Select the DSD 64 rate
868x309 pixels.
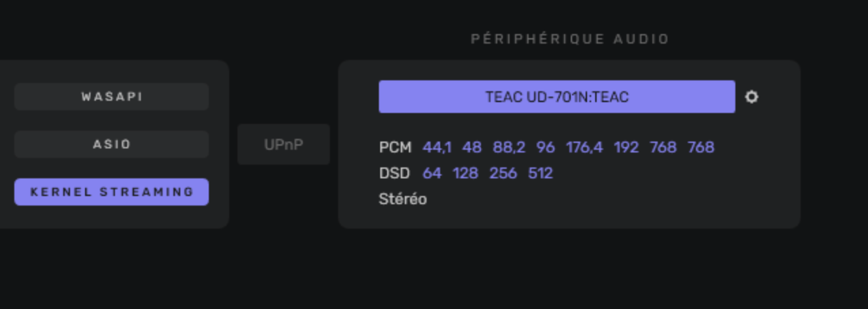pyautogui.click(x=432, y=173)
